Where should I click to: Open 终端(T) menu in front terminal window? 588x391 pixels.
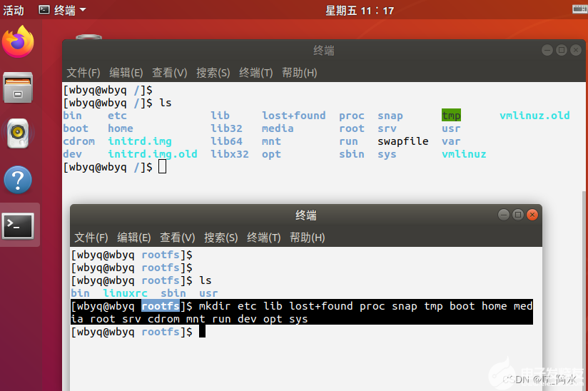[x=263, y=238]
